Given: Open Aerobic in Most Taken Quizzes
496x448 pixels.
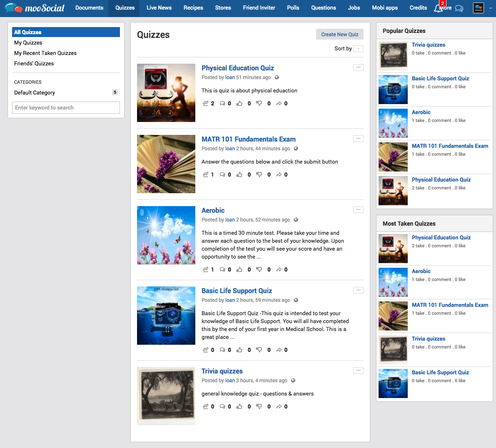Looking at the screenshot, I should pyautogui.click(x=421, y=271).
